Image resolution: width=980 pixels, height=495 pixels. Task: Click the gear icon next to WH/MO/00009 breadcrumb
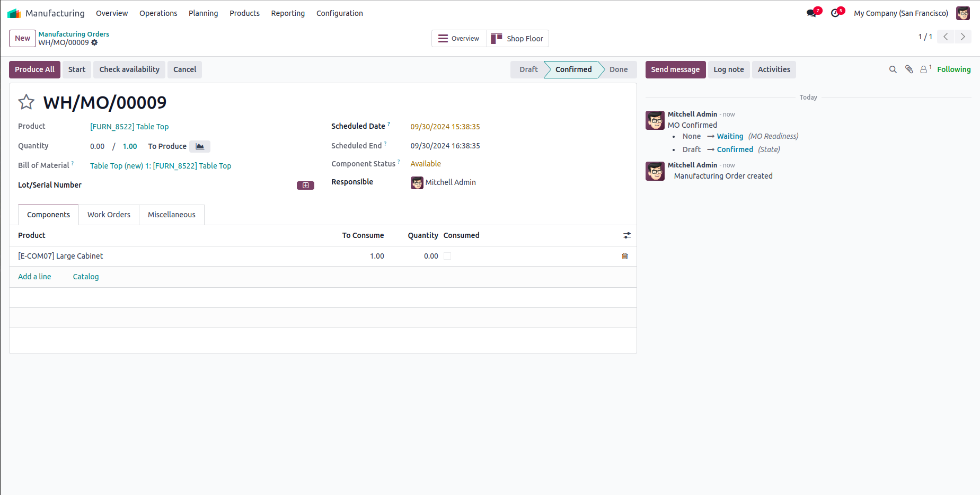click(94, 42)
